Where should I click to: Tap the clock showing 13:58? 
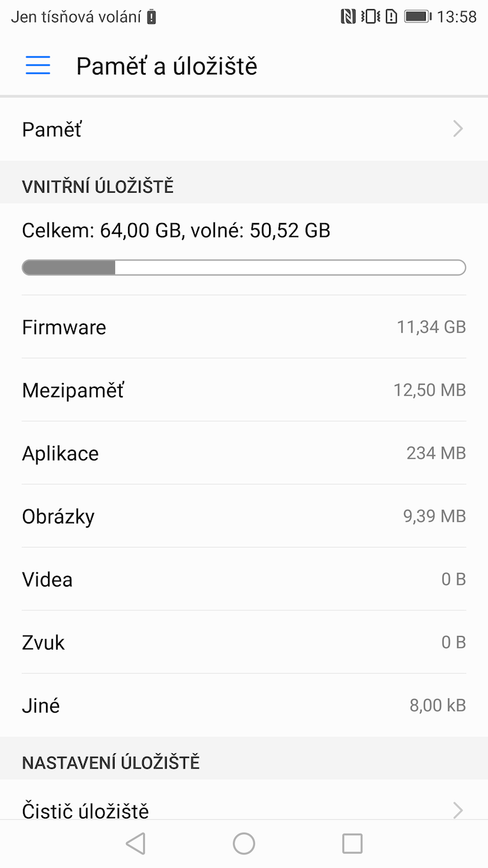click(x=457, y=17)
